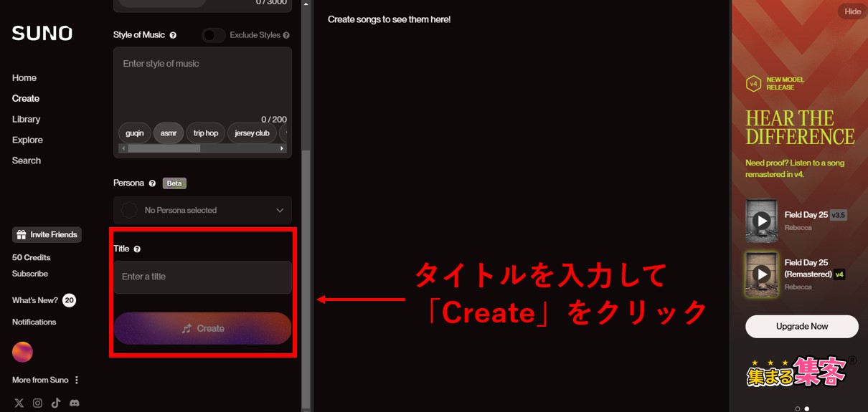This screenshot has height=412, width=868.
Task: Click the style tags scrollbar left arrow
Action: pyautogui.click(x=123, y=148)
